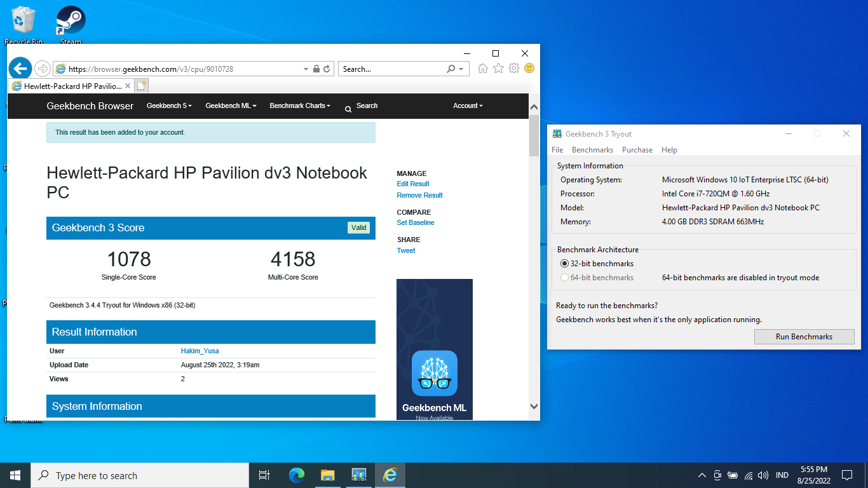This screenshot has width=868, height=488.
Task: Click page scrollbar down arrow
Action: (x=534, y=406)
